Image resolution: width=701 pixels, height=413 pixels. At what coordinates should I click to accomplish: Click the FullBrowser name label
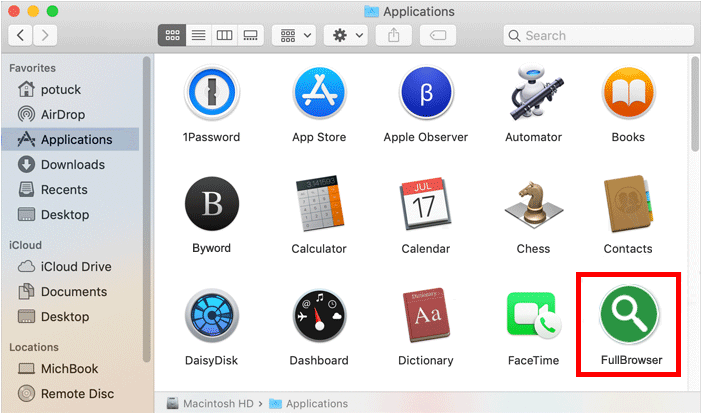(631, 360)
